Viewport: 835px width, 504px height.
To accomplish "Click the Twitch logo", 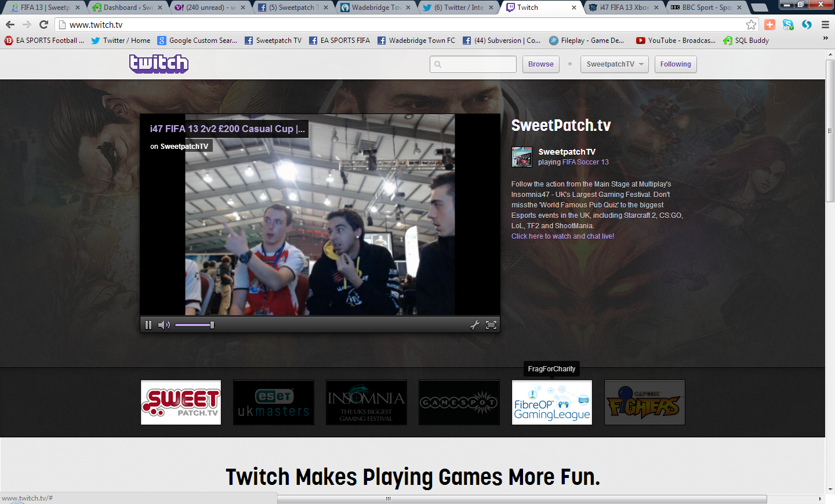I will (159, 64).
